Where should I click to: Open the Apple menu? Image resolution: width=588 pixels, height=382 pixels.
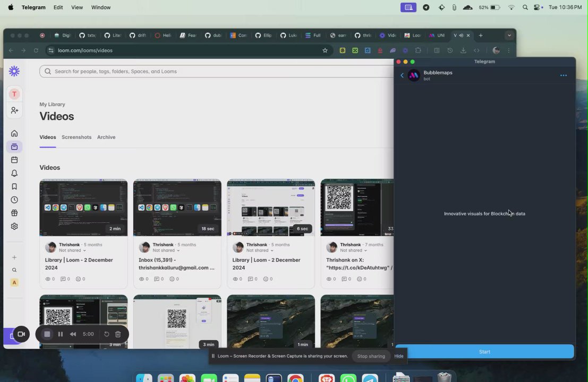(x=11, y=7)
